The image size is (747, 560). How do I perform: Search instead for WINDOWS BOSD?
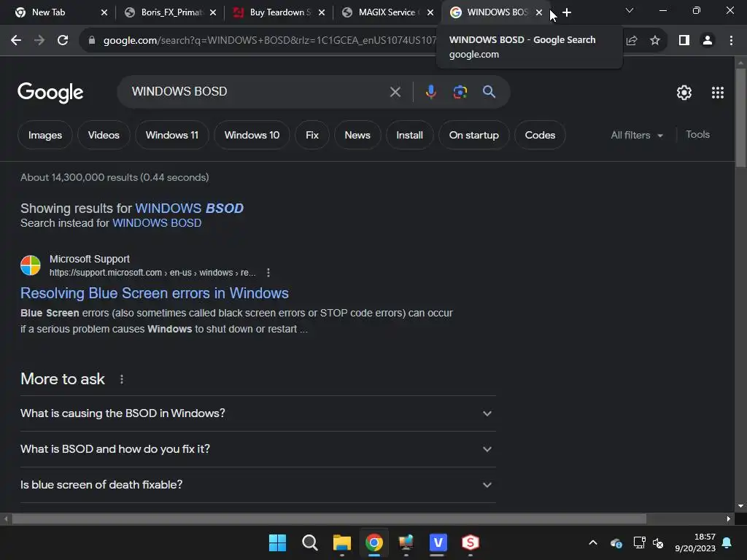pos(157,223)
